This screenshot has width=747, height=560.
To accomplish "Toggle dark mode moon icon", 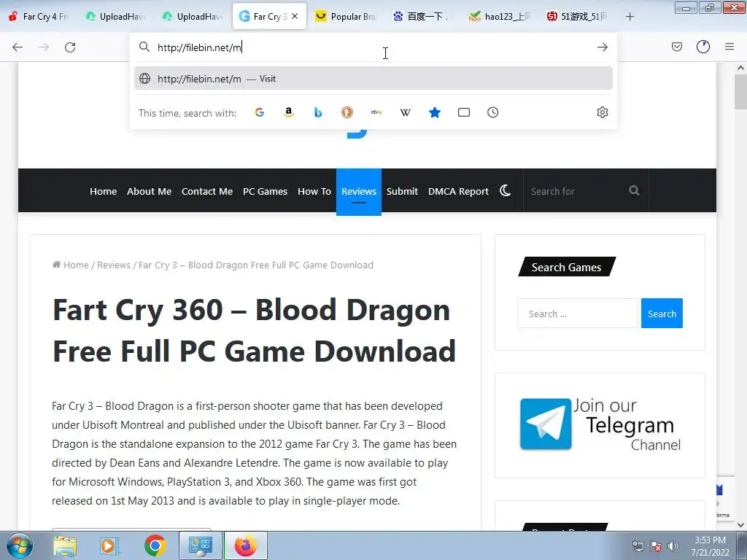I will click(x=506, y=191).
